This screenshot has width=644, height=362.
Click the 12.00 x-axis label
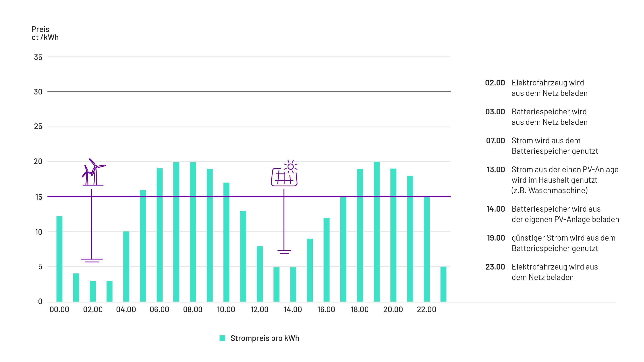[x=260, y=310]
